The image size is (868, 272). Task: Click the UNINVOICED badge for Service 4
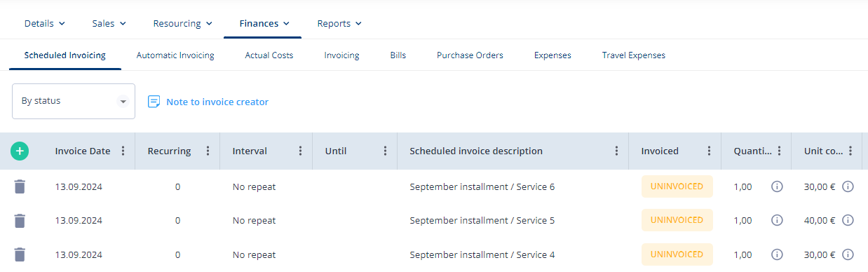point(677,254)
